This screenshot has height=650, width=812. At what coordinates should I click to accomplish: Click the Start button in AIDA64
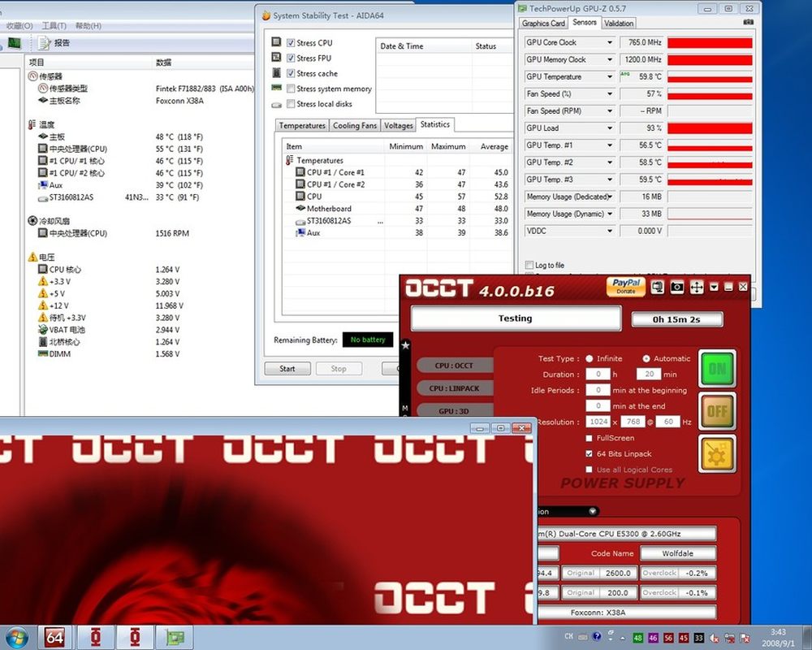(287, 368)
